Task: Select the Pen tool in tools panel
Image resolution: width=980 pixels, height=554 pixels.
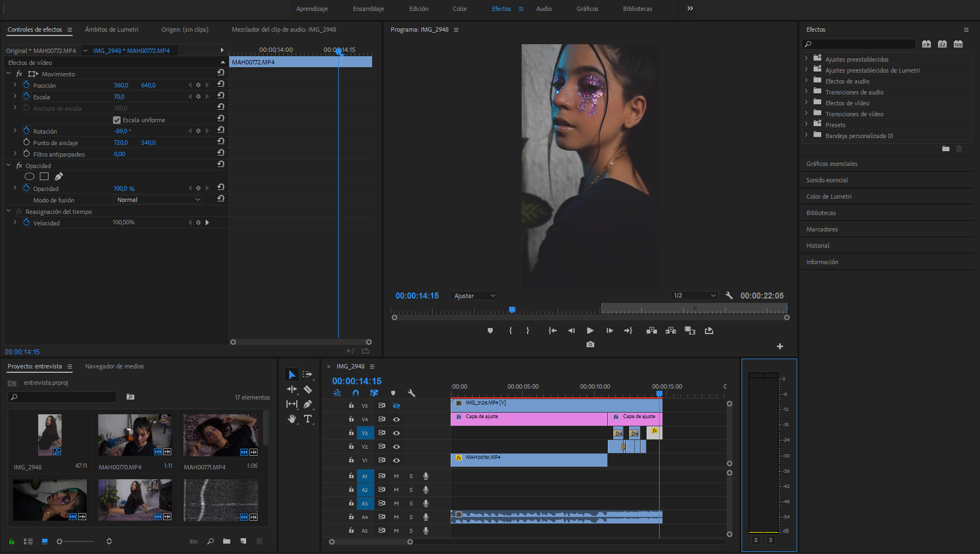Action: (308, 404)
